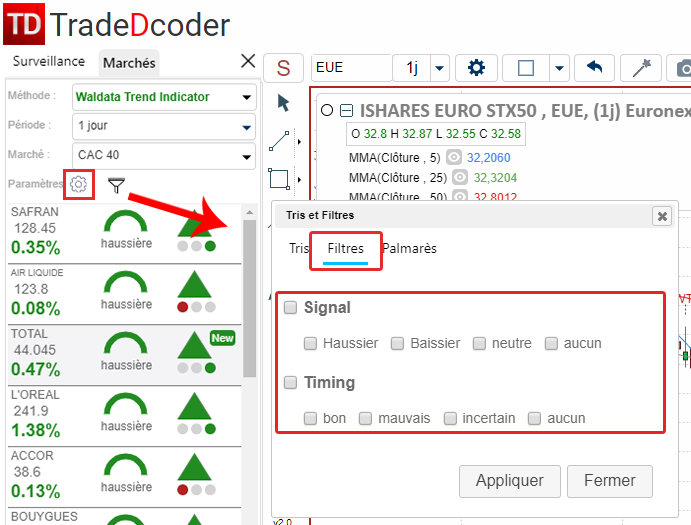Click the undo arrow icon
Viewport: 691px width, 525px height.
click(594, 68)
